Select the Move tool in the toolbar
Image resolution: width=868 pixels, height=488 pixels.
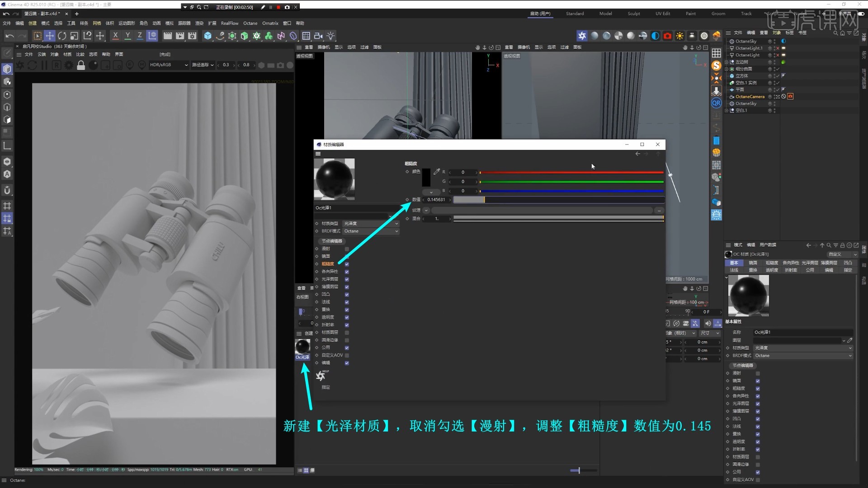50,36
